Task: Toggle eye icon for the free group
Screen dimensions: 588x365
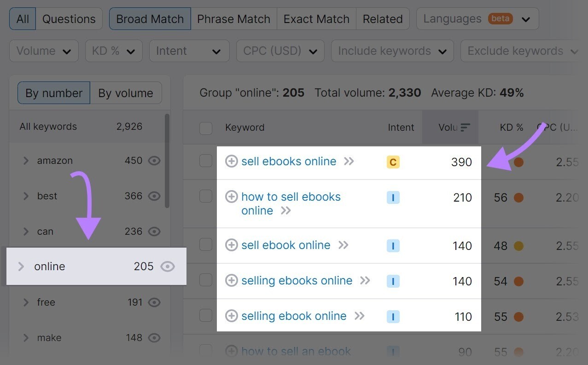Action: 154,302
